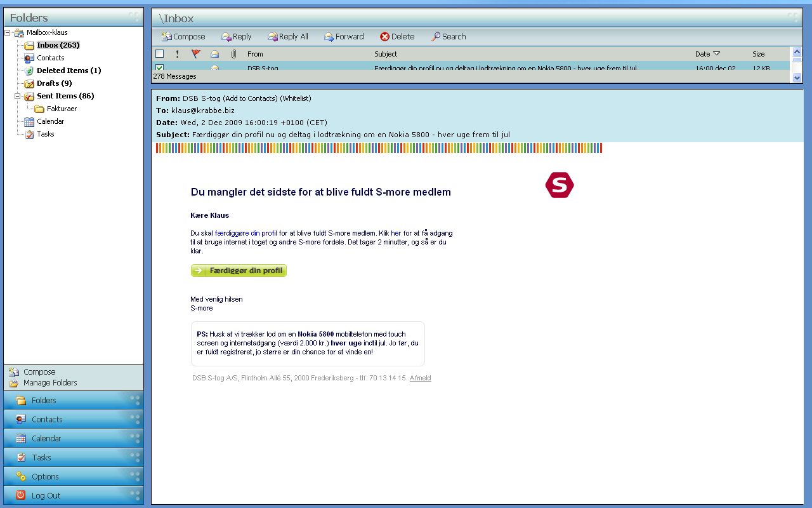Switch to the Calendar navigation bar
The width and height of the screenshot is (812, 508).
(74, 439)
